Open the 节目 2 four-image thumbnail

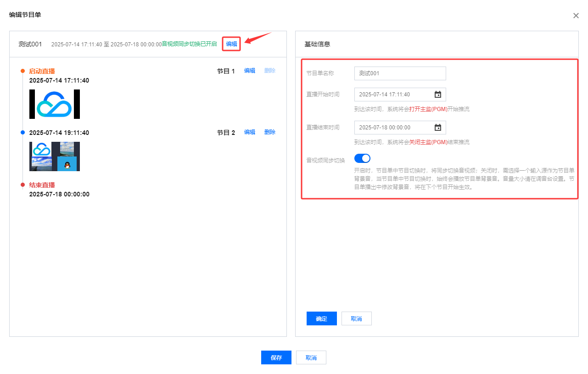point(55,156)
